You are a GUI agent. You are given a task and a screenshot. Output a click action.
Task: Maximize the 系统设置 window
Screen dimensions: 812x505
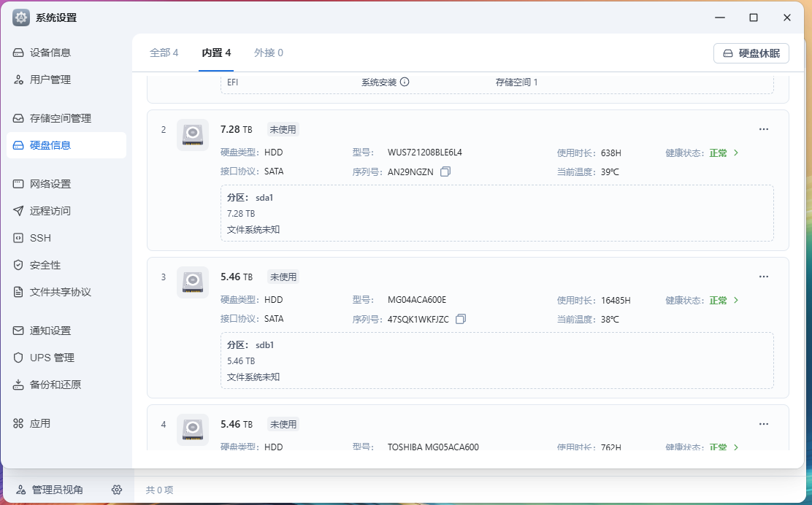tap(754, 18)
